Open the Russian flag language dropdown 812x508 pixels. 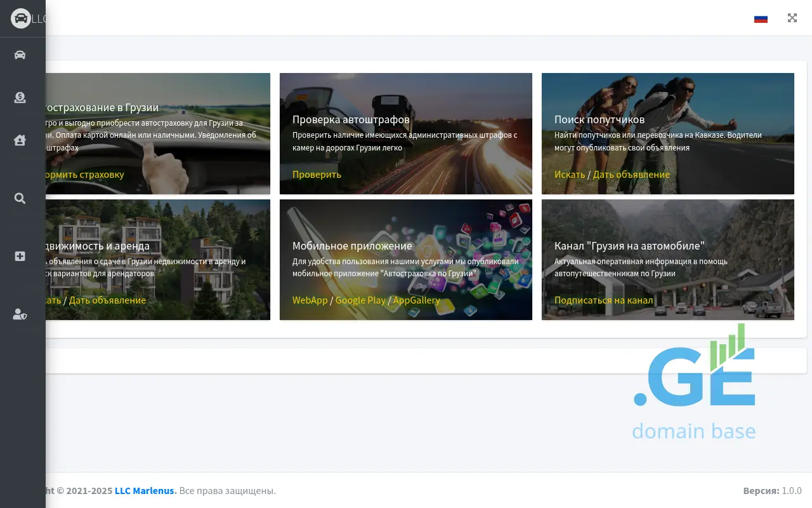761,18
